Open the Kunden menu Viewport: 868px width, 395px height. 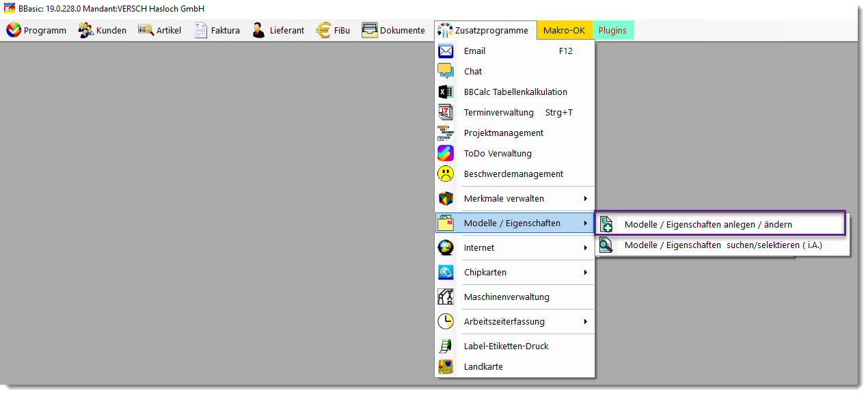[x=103, y=30]
